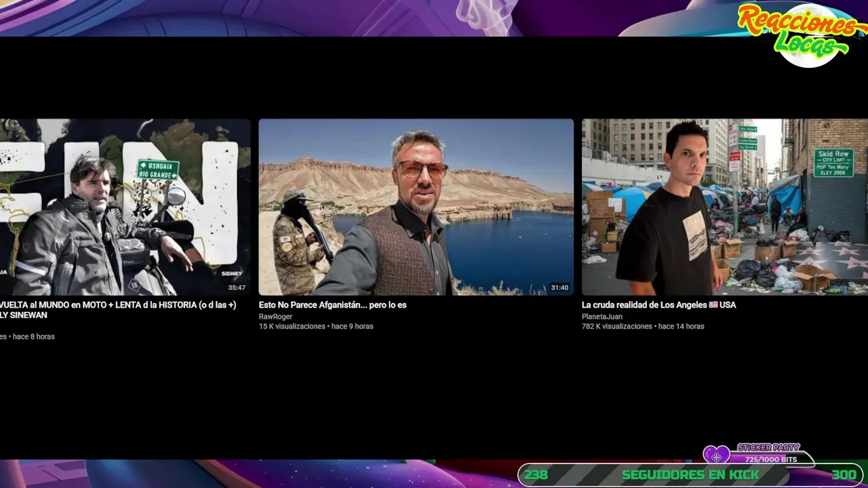This screenshot has height=488, width=868.
Task: Click the 725/1000 BITS progress bar
Action: [771, 460]
